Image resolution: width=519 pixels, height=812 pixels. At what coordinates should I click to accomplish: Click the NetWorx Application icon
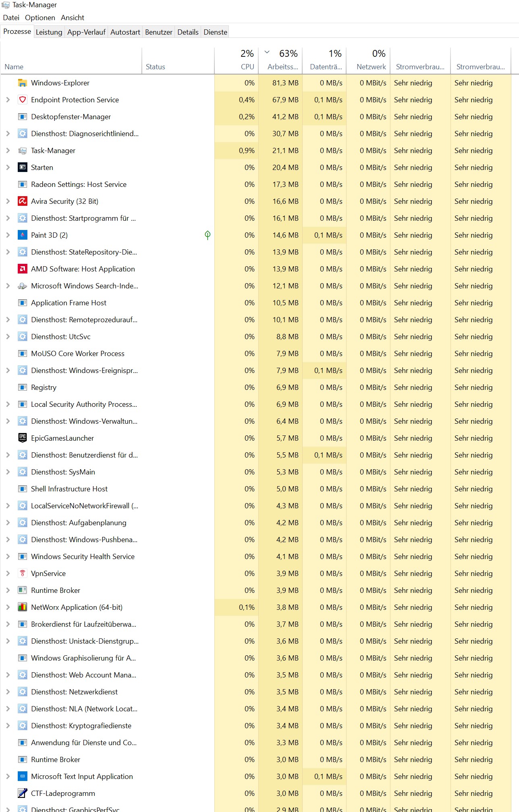pyautogui.click(x=23, y=607)
